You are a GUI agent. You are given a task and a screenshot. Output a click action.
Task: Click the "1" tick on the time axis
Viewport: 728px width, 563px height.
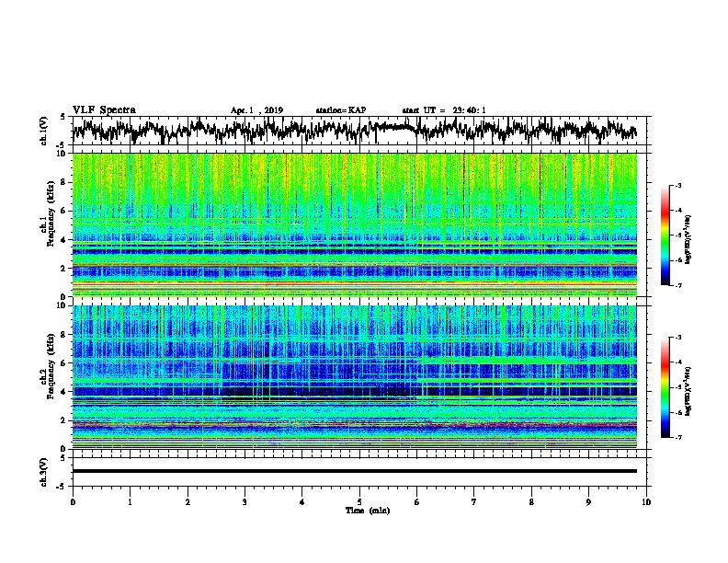(x=130, y=502)
